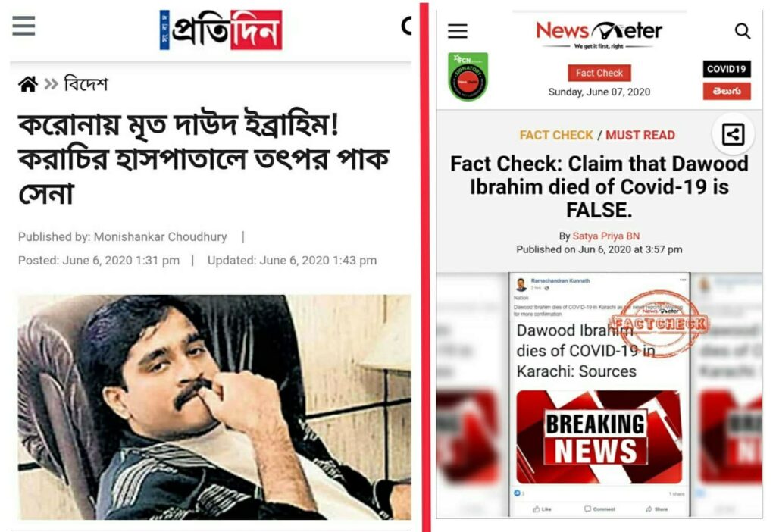
Task: Click the Dawood Ibrahim article photo
Action: [x=214, y=407]
